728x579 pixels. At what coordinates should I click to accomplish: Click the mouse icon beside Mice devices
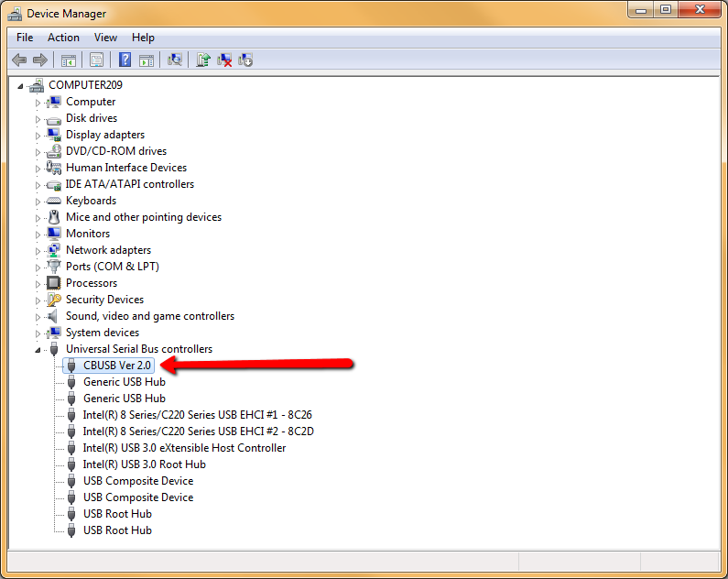(x=54, y=217)
